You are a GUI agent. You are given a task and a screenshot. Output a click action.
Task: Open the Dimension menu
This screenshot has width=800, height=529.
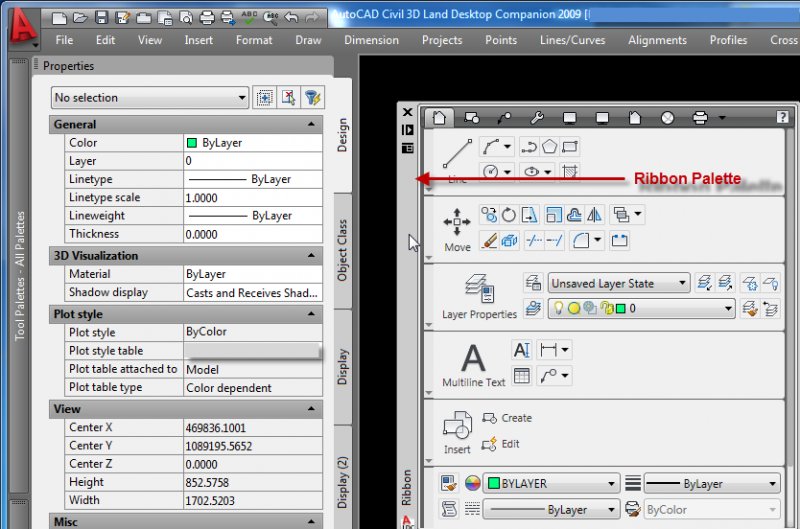371,40
